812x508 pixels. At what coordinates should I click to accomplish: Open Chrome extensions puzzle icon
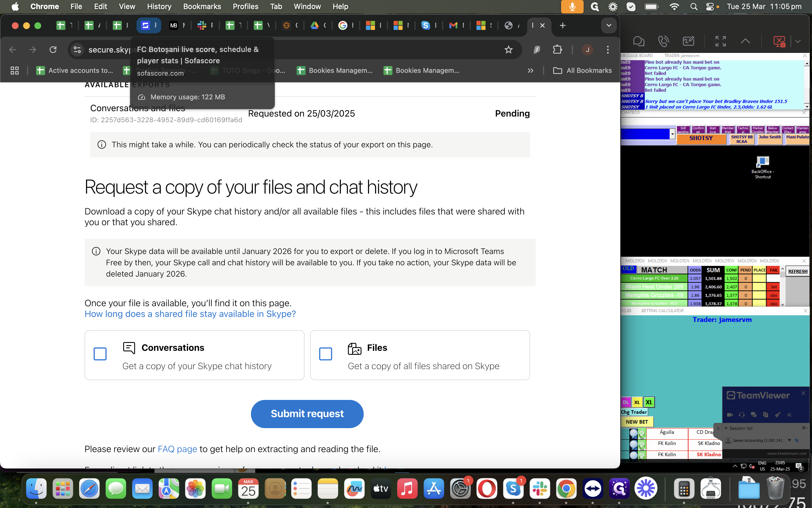coord(557,50)
